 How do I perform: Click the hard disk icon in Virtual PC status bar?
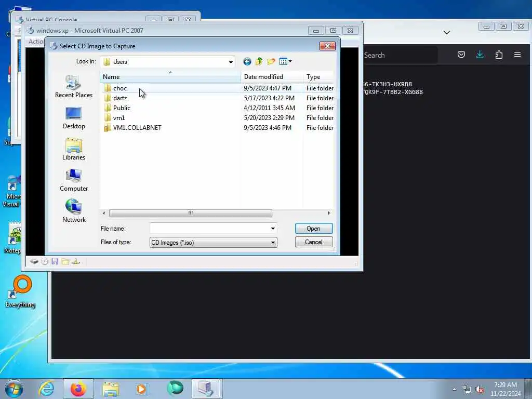pos(34,262)
